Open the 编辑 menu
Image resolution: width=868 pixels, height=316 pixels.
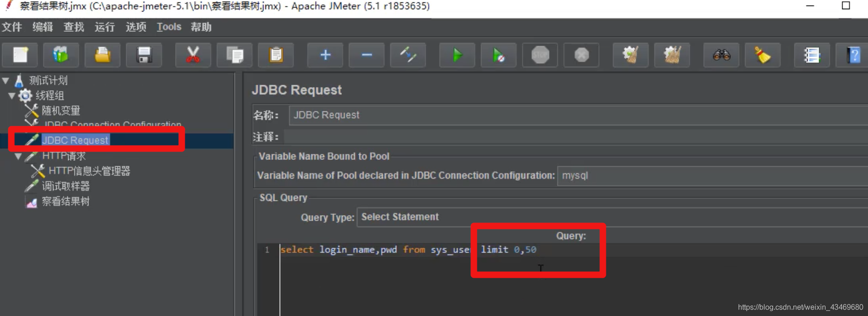point(43,27)
